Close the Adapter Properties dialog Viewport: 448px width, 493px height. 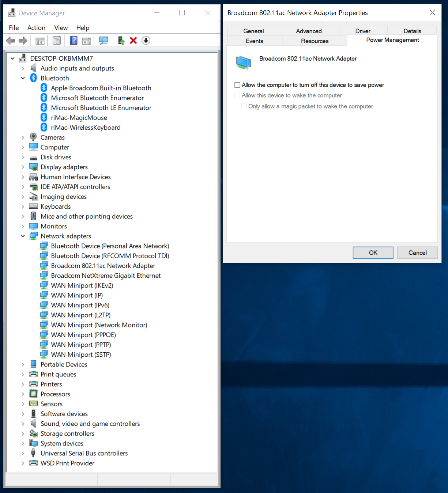tap(432, 12)
